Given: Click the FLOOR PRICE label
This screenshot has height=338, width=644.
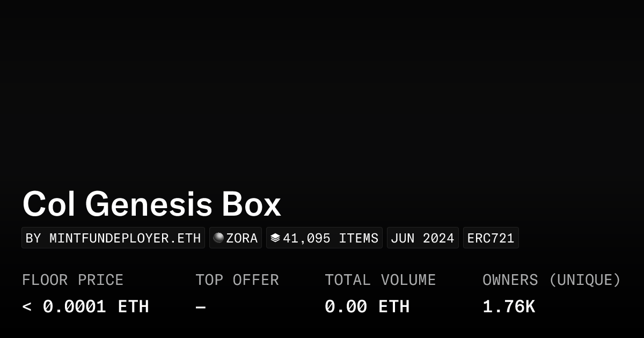Looking at the screenshot, I should tap(72, 280).
